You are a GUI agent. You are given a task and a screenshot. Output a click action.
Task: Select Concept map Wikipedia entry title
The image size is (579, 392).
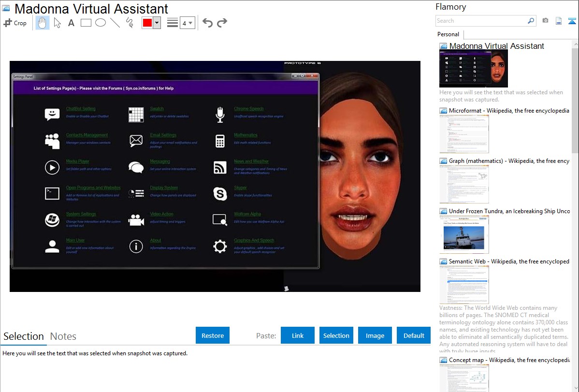pyautogui.click(x=509, y=360)
